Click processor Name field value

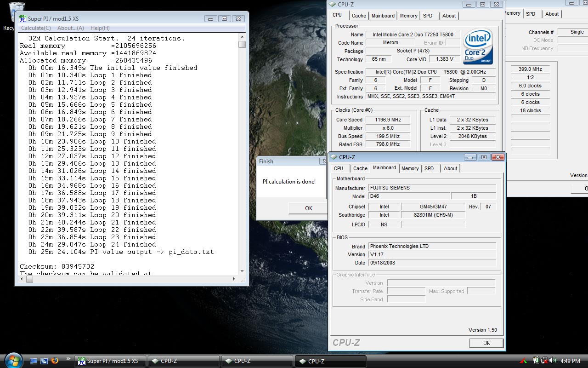point(413,34)
